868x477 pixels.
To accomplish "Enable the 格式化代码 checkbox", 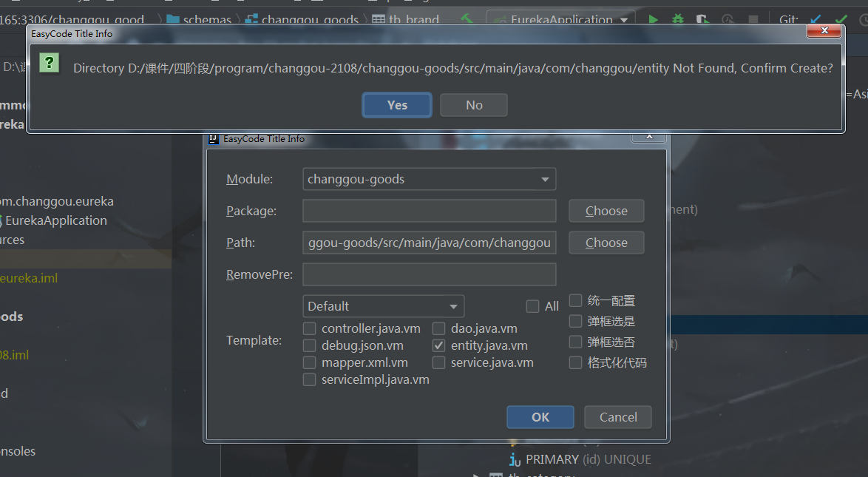I will point(575,362).
